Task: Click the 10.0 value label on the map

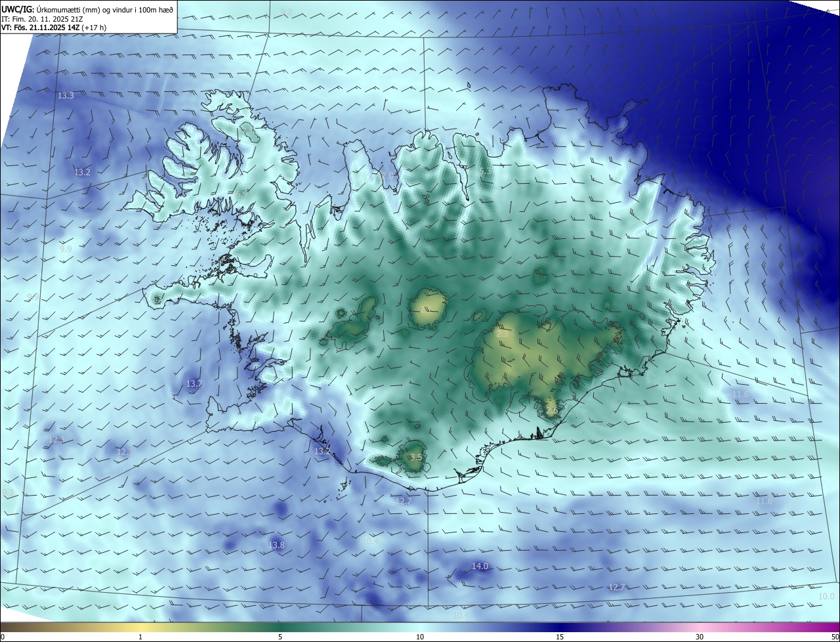Action: pos(826,596)
